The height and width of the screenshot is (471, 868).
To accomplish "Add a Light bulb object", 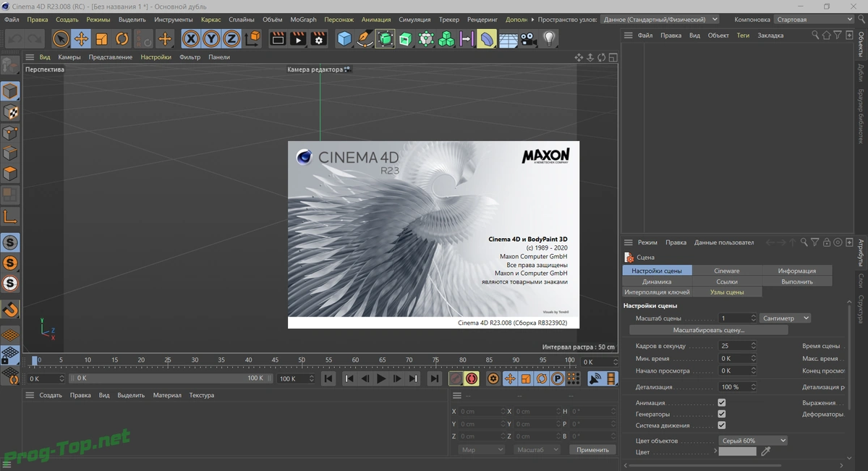I will [549, 38].
